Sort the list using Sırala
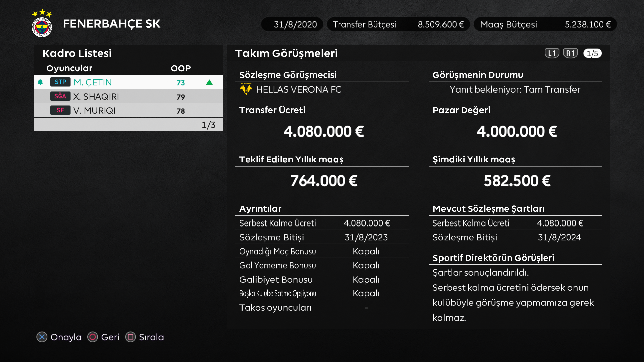Screen dimensions: 644x362 pos(151,337)
